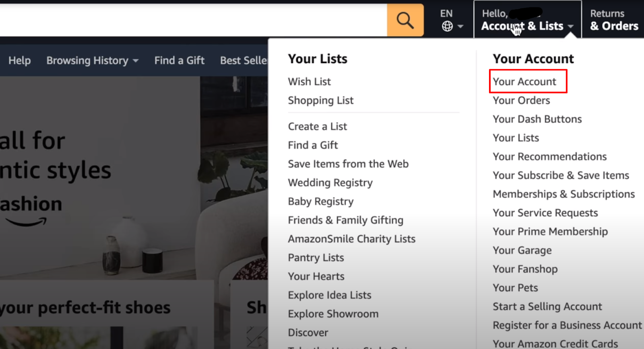Choose Start a Selling Account

click(547, 306)
